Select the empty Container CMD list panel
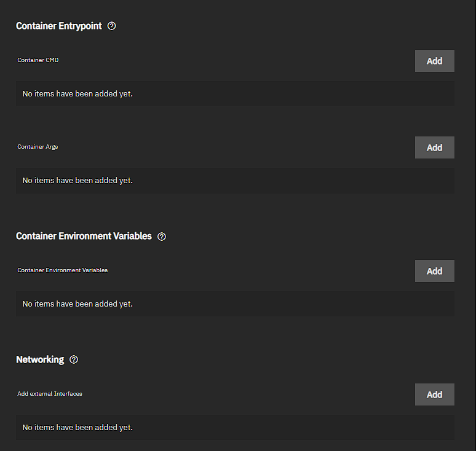The height and width of the screenshot is (451, 476). [277, 94]
